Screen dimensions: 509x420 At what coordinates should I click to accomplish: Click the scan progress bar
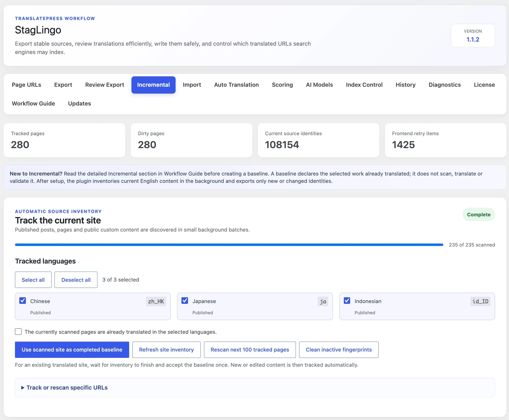[x=229, y=245]
